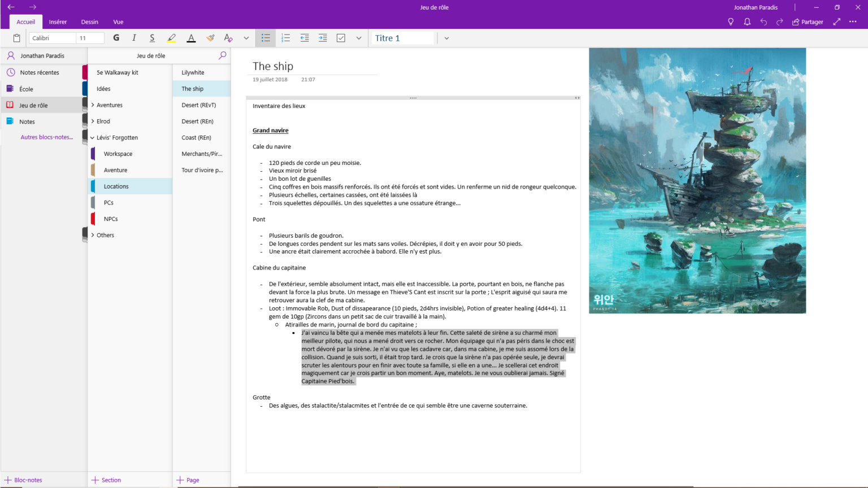This screenshot has width=868, height=488.
Task: Expand the Aventures section group
Action: coord(93,105)
